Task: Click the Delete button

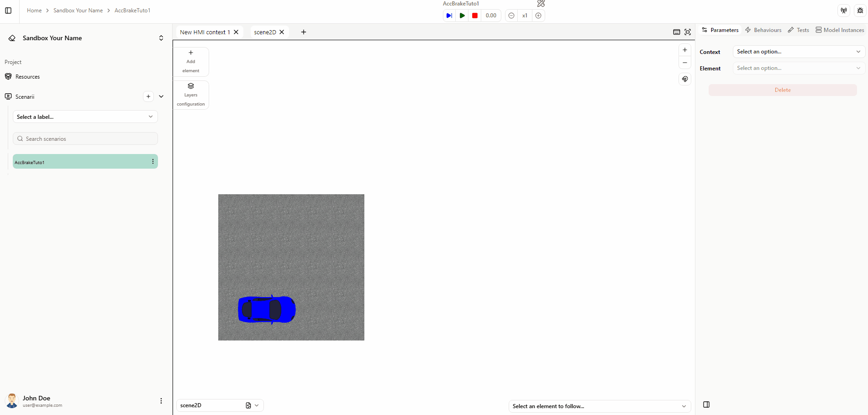Action: [x=783, y=90]
